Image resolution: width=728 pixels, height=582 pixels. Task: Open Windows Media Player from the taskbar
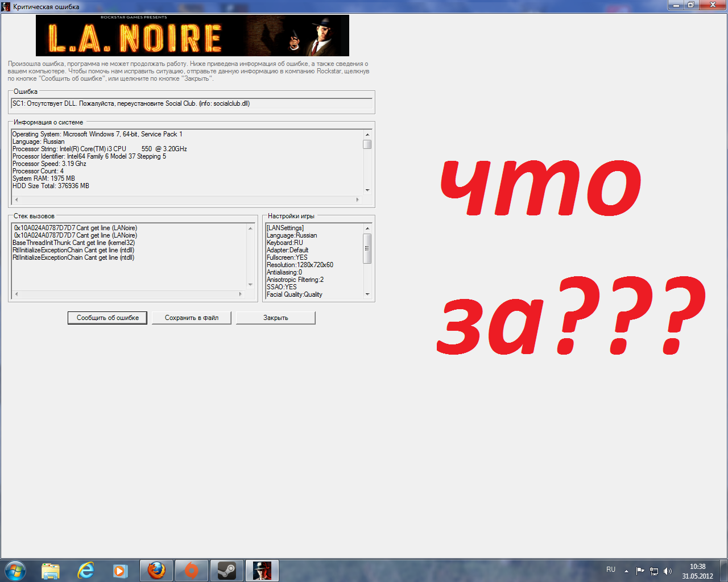coord(121,570)
